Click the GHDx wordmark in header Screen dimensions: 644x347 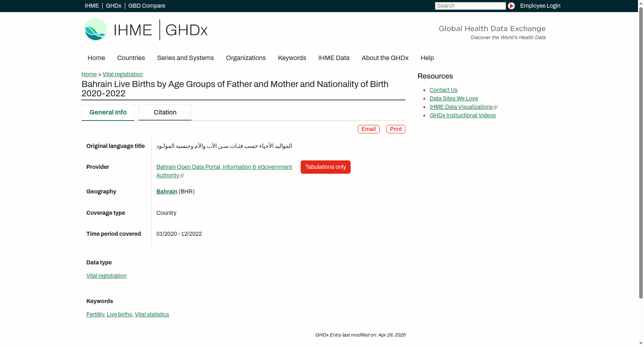tap(186, 30)
